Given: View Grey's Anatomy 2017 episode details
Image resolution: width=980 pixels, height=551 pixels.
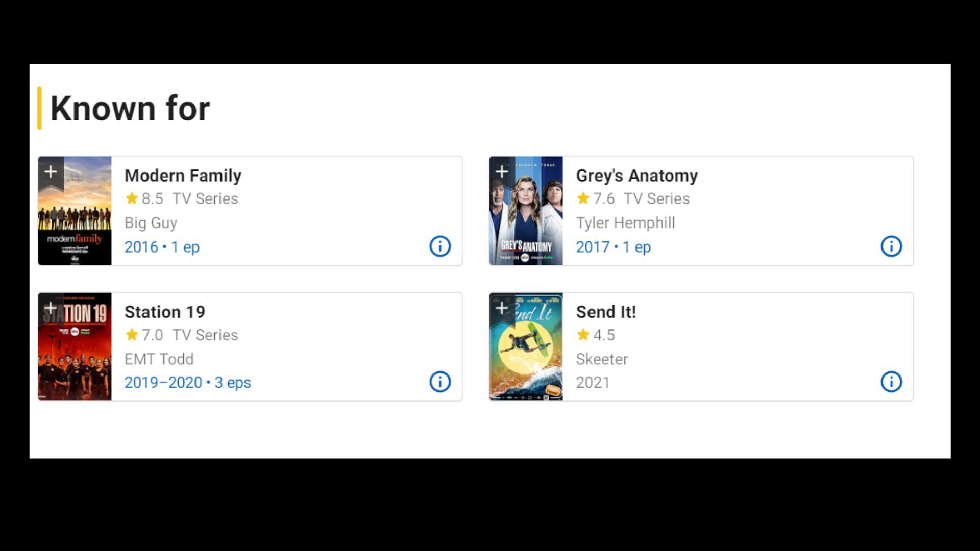Looking at the screenshot, I should coord(891,245).
